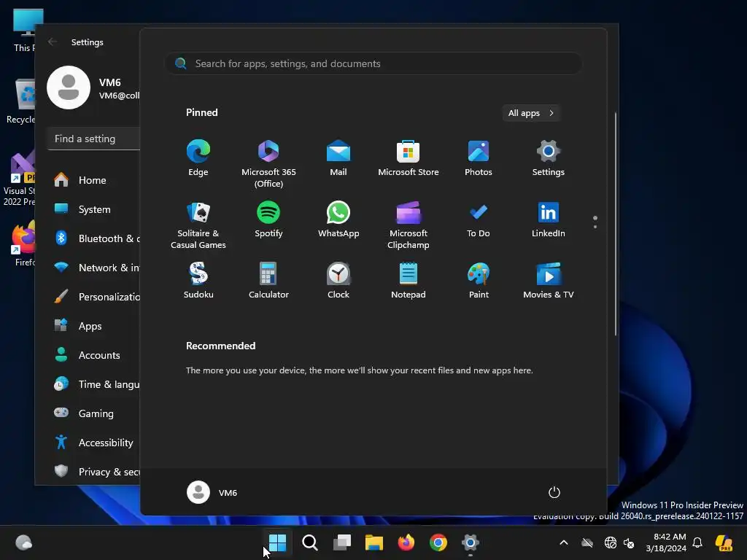Click the VM6 profile avatar in Settings

[69, 87]
